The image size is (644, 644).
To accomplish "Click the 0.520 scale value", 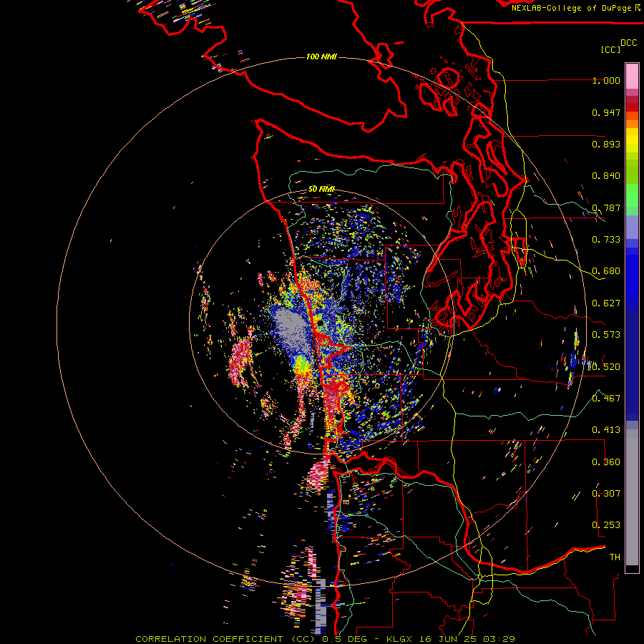I will (x=606, y=367).
